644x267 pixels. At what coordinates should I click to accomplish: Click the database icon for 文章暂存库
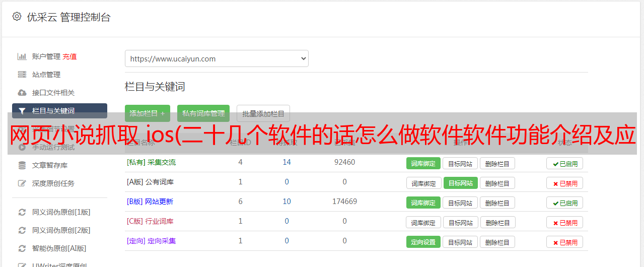pyautogui.click(x=22, y=165)
